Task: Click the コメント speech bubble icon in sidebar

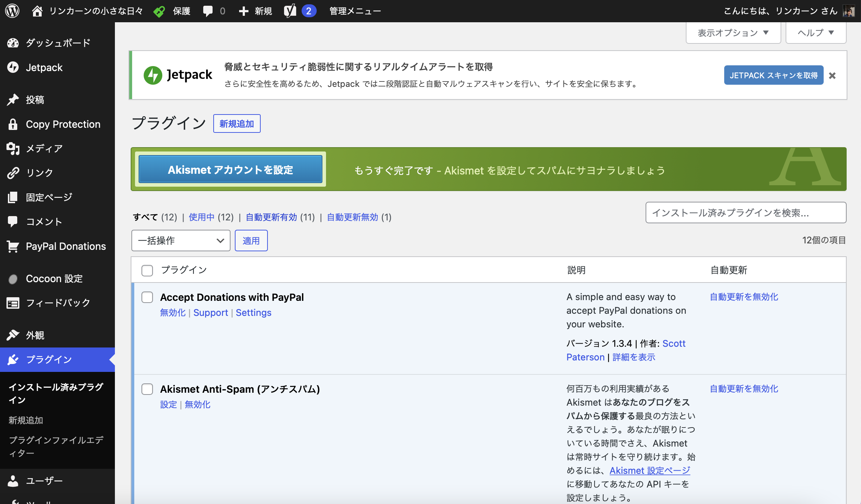Action: coord(13,222)
